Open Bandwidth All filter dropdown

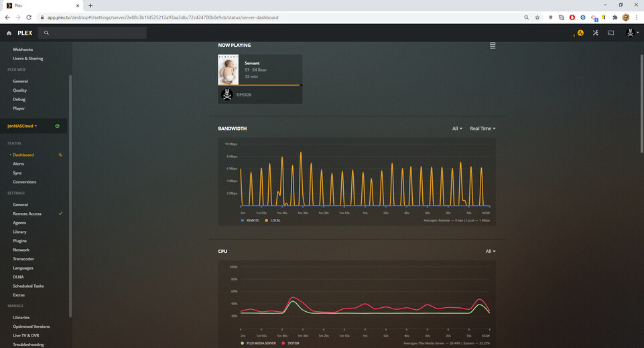click(457, 128)
